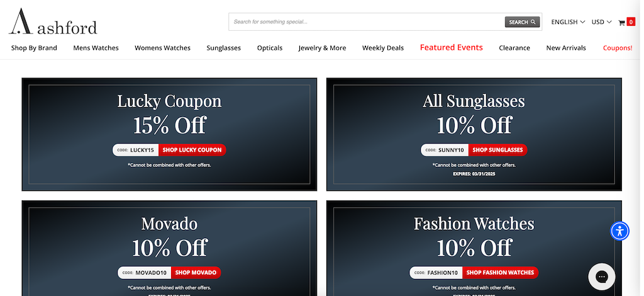
Task: Open the New Arrivals menu
Action: pyautogui.click(x=566, y=48)
